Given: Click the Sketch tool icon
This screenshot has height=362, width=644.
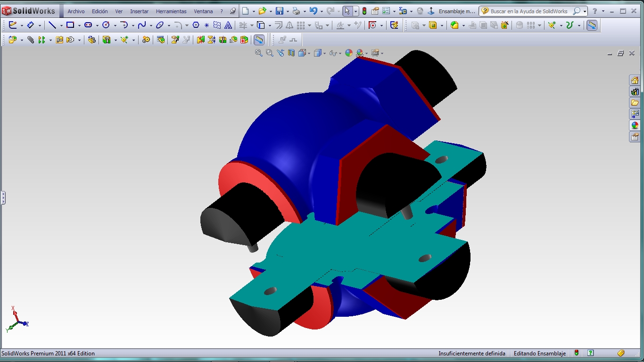Looking at the screenshot, I should (x=13, y=25).
